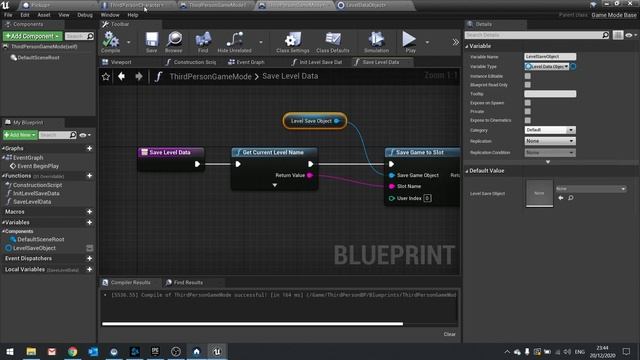Toggle Hide Unrelated nodes
This screenshot has height=360, width=640.
coord(234,42)
